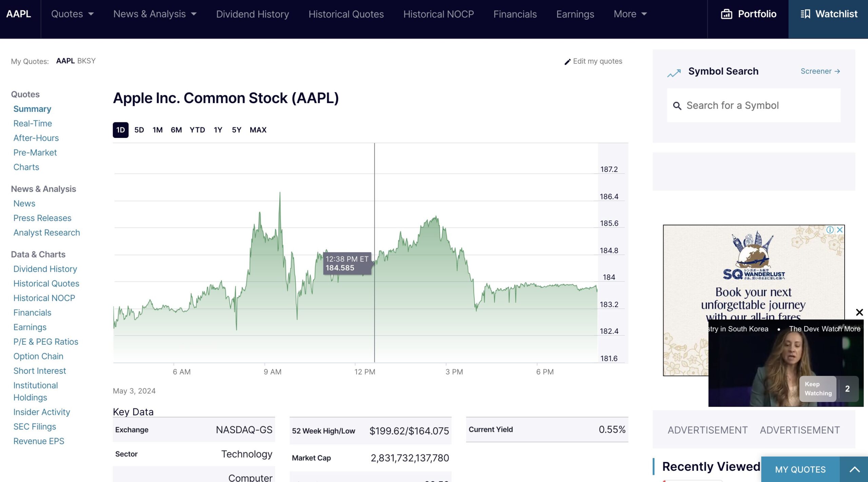Click the magnifier icon in Symbol Search
This screenshot has width=868, height=482.
click(x=677, y=106)
